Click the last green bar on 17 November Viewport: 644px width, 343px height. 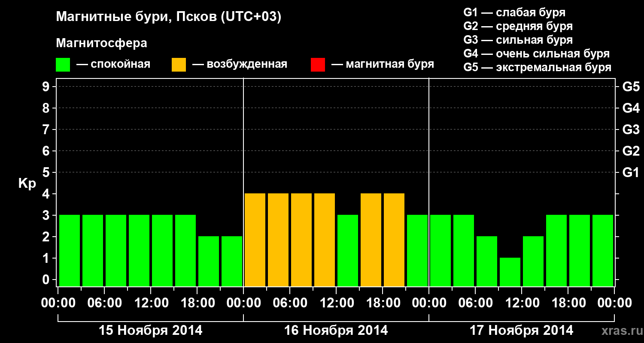(603, 250)
